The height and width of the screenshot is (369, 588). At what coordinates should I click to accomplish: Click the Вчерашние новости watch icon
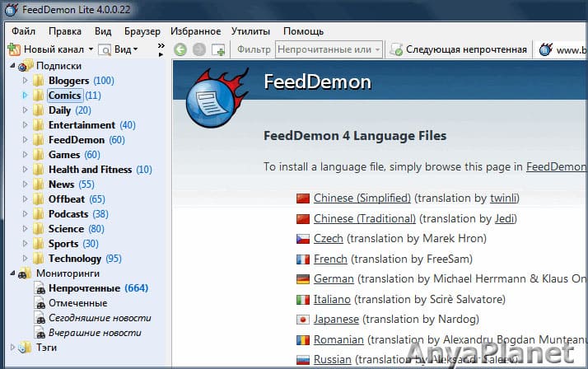click(40, 333)
